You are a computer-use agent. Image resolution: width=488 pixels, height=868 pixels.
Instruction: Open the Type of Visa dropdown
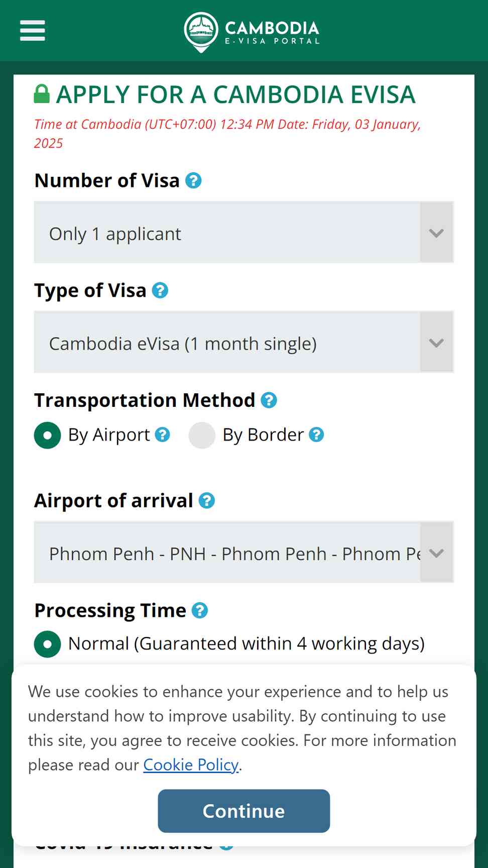(244, 342)
